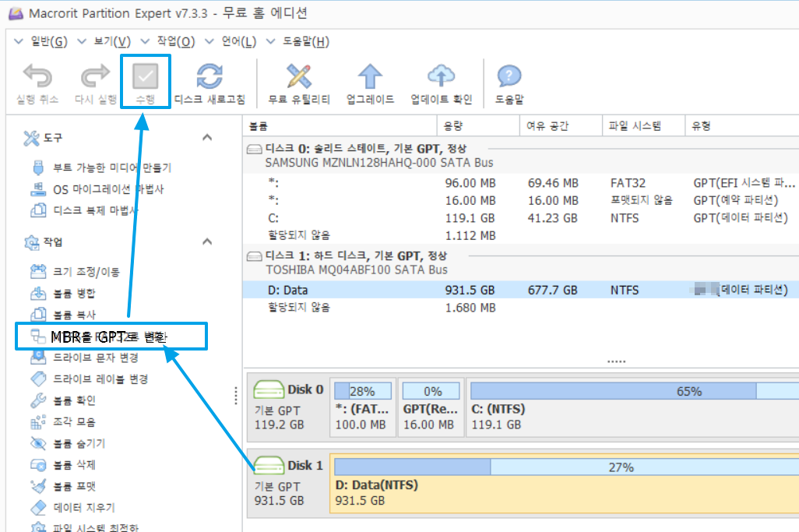The width and height of the screenshot is (799, 532).
Task: Select the 96.00 MB FAT32 partition row
Action: pos(521,183)
